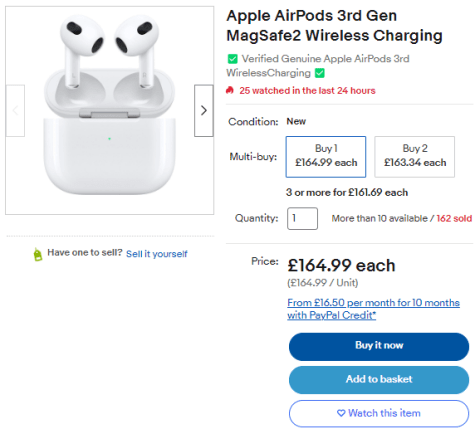
Task: Add the AirPods to basket
Action: pyautogui.click(x=379, y=380)
